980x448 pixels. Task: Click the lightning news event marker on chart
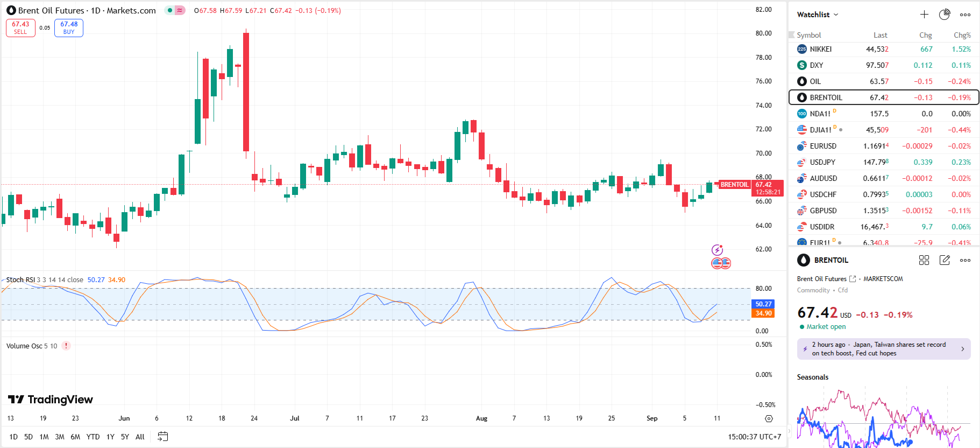click(x=717, y=250)
